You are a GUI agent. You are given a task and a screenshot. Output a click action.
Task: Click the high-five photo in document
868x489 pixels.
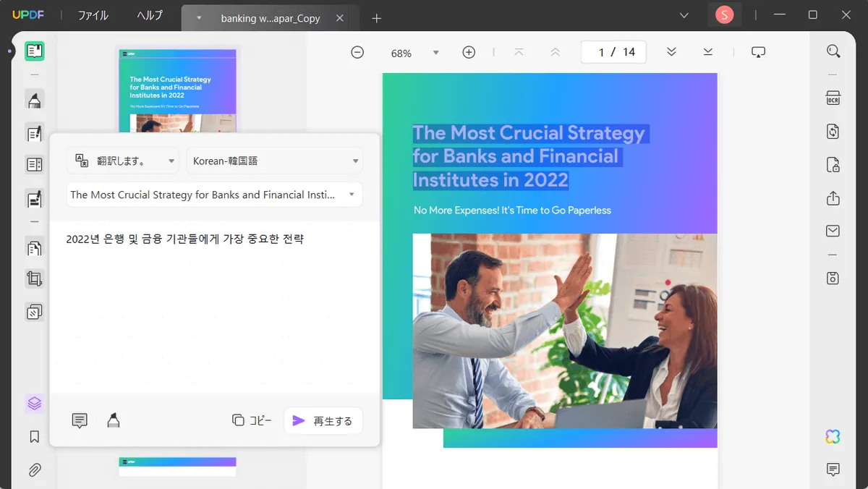tap(565, 331)
